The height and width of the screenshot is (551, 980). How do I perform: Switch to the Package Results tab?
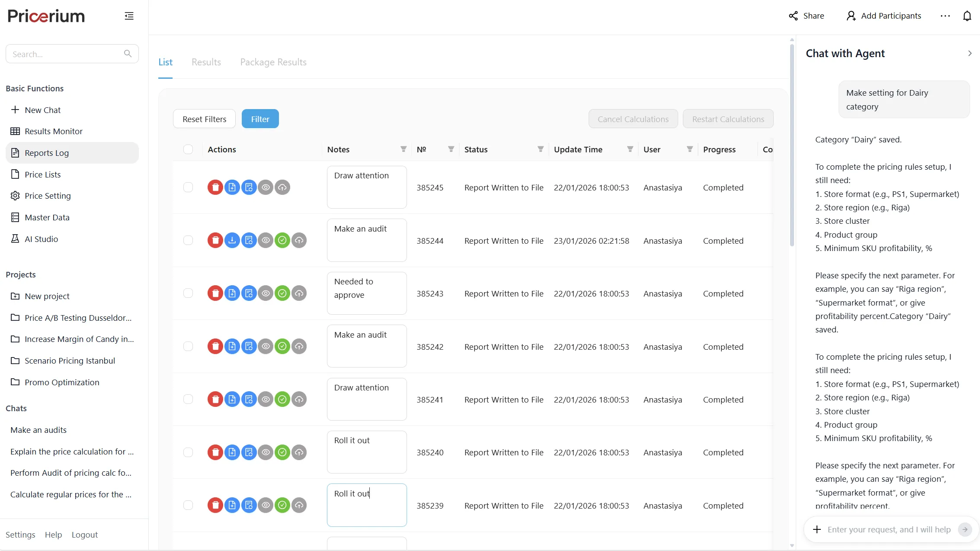273,62
